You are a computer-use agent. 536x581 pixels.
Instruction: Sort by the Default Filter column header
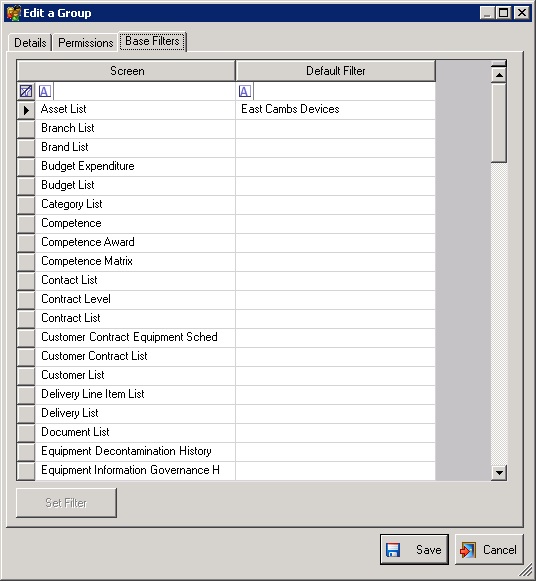[x=336, y=71]
